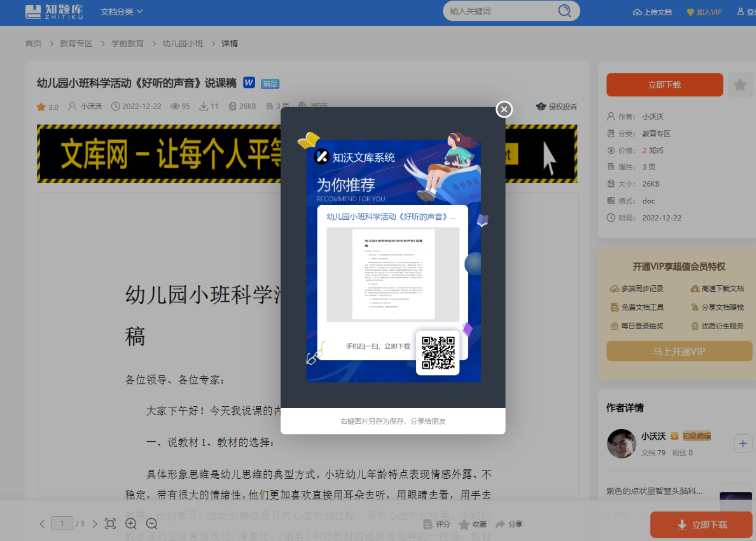Open popup document title link
The width and height of the screenshot is (756, 541).
(x=391, y=217)
